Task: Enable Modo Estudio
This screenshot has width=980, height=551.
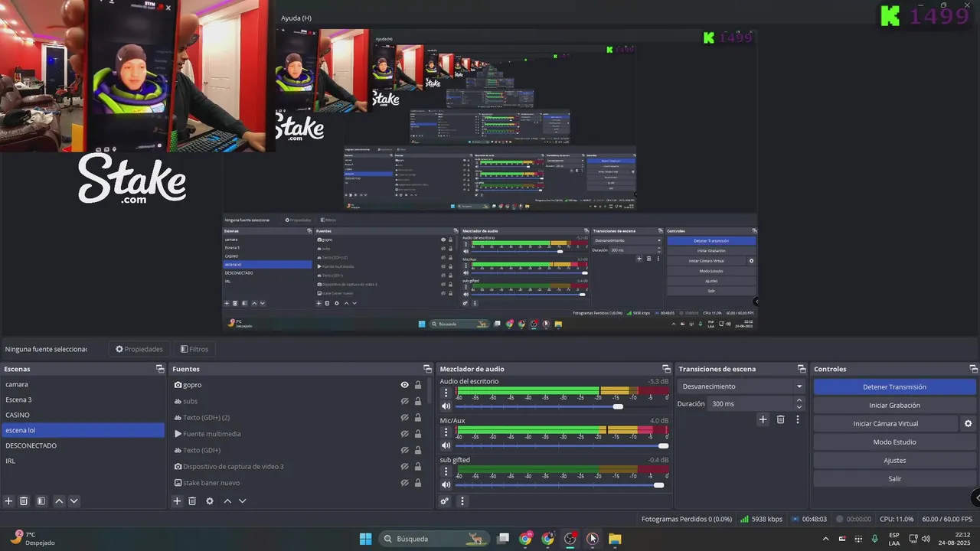Action: pos(894,442)
